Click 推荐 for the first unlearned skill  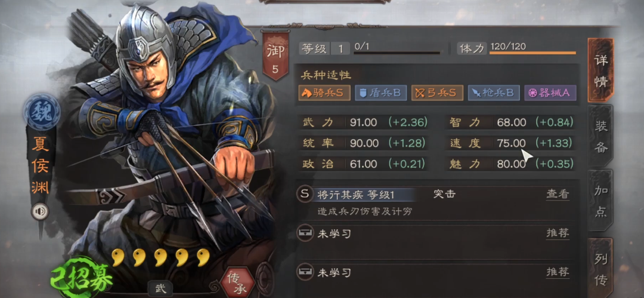558,234
